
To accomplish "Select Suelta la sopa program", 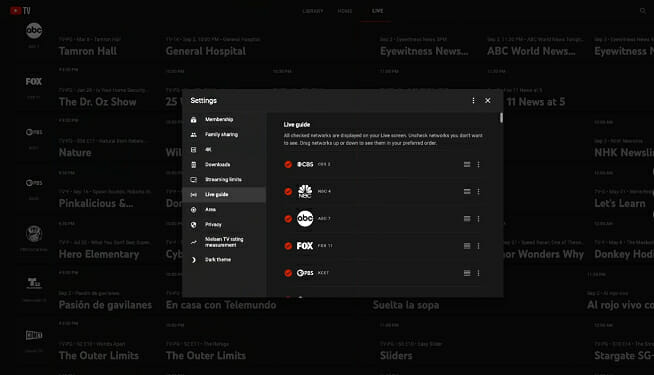I will click(x=406, y=305).
